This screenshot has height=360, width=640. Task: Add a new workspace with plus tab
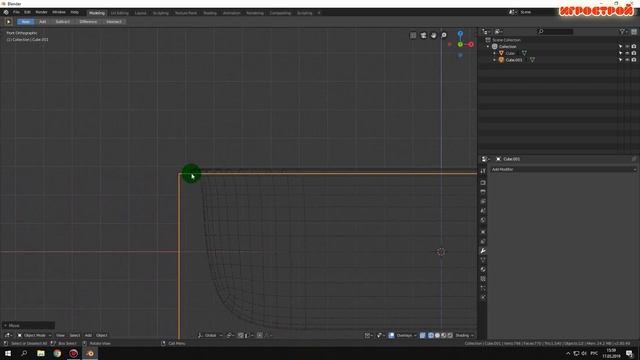(319, 13)
